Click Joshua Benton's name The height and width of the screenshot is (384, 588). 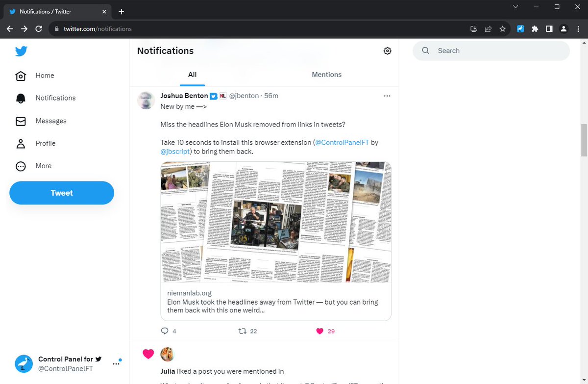pos(184,96)
